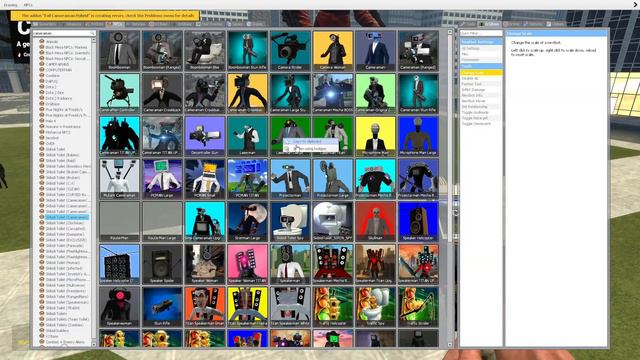640x360 pixels.
Task: Open the Animals NPC category
Action: tap(51, 42)
